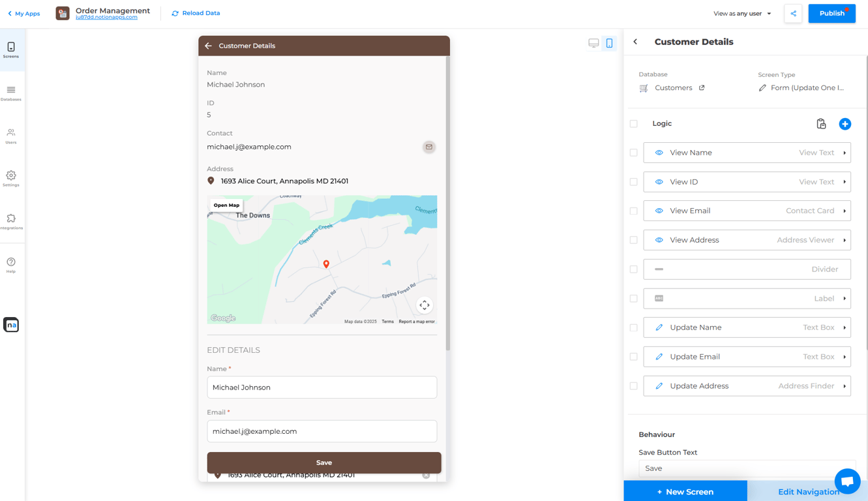The width and height of the screenshot is (868, 501).
Task: Add a new element with the plus icon
Action: coord(845,124)
